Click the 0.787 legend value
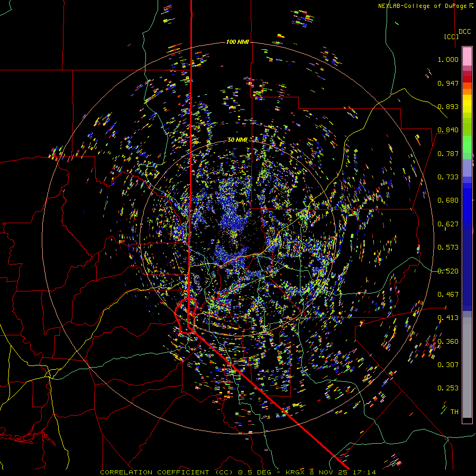 coord(448,153)
